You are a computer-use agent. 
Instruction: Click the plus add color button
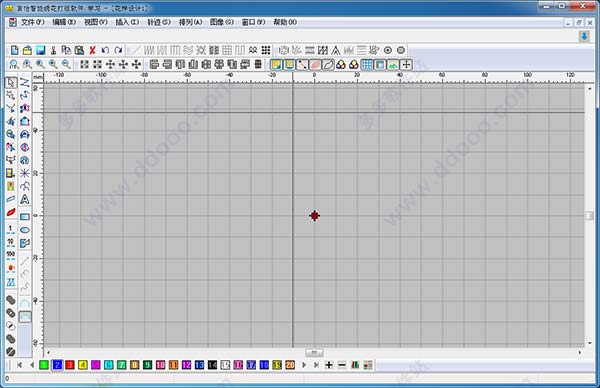[x=329, y=365]
